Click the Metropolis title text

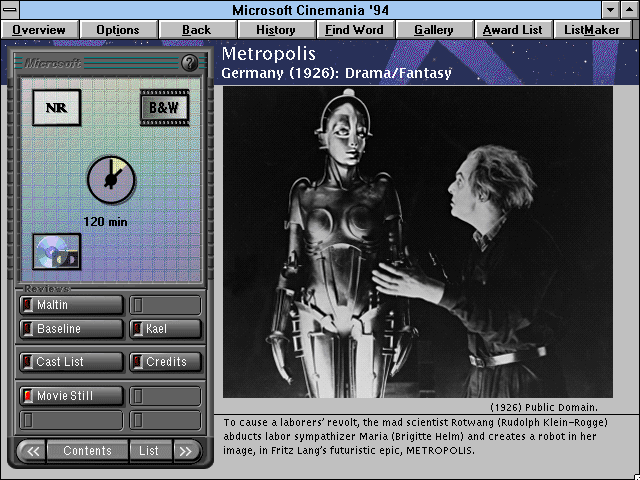click(269, 54)
